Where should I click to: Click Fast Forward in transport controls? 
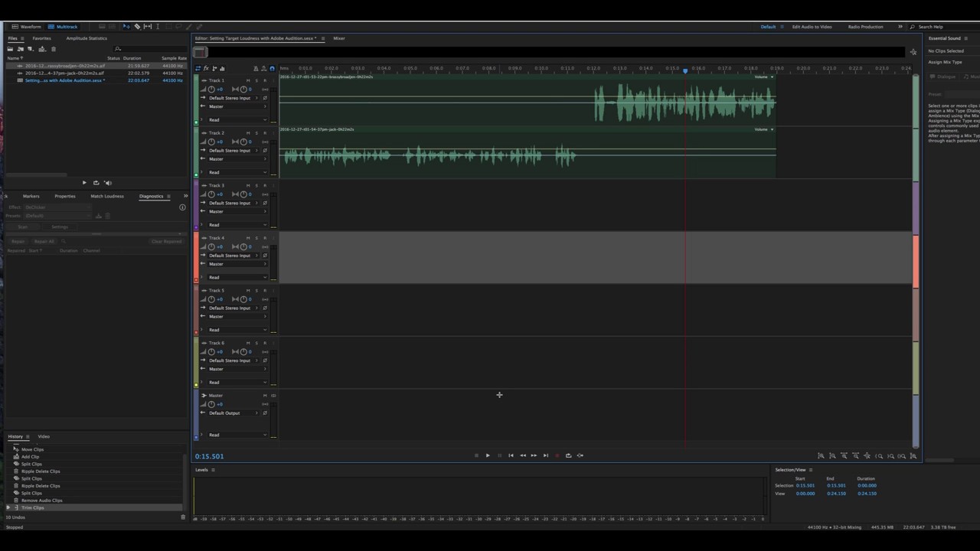pyautogui.click(x=534, y=455)
